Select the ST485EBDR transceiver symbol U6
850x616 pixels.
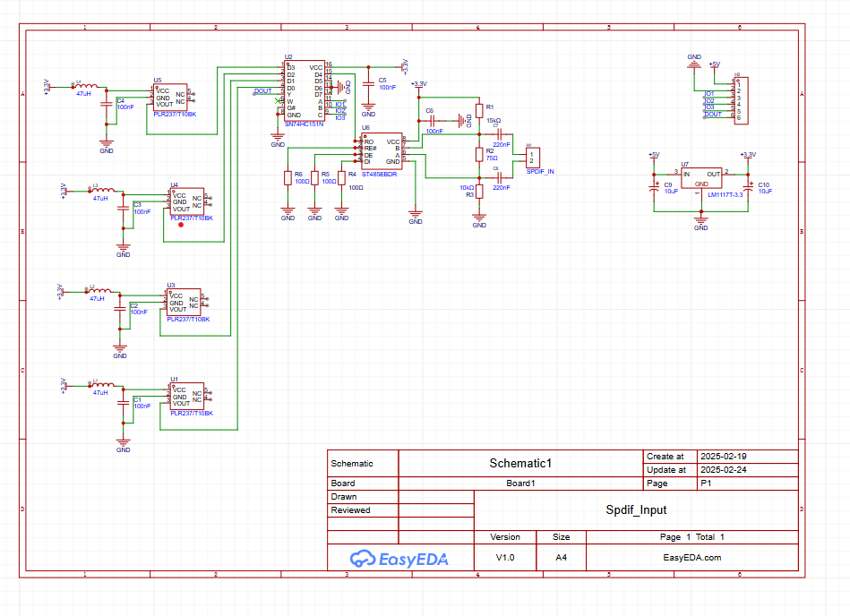[x=382, y=151]
